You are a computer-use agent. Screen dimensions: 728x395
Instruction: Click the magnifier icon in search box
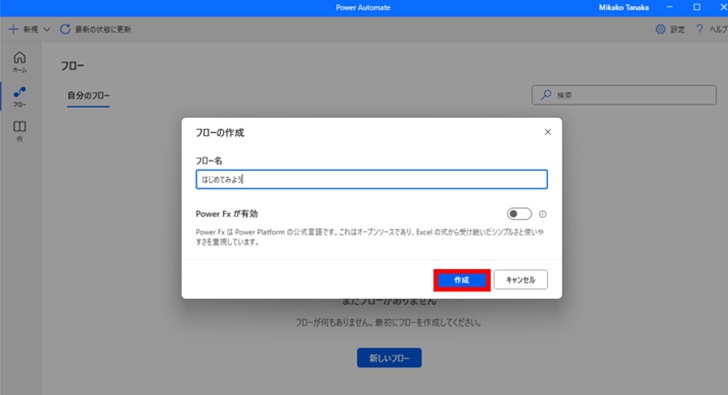[546, 95]
